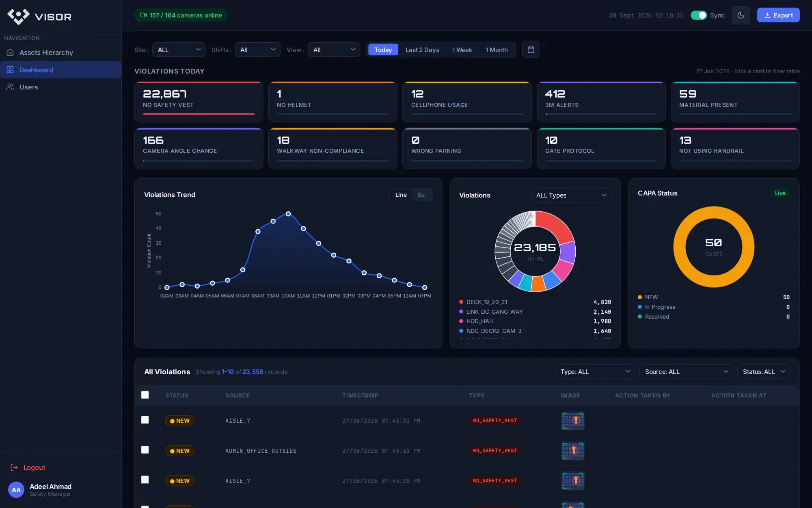812x508 pixels.
Task: Filter by the CAMERA ANGLE CHANGE card
Action: 199,148
